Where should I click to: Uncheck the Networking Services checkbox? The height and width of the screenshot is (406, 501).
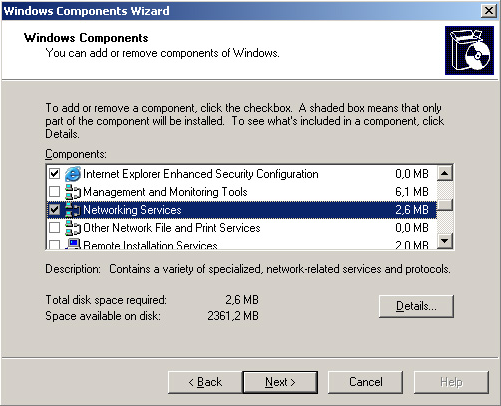coord(54,210)
